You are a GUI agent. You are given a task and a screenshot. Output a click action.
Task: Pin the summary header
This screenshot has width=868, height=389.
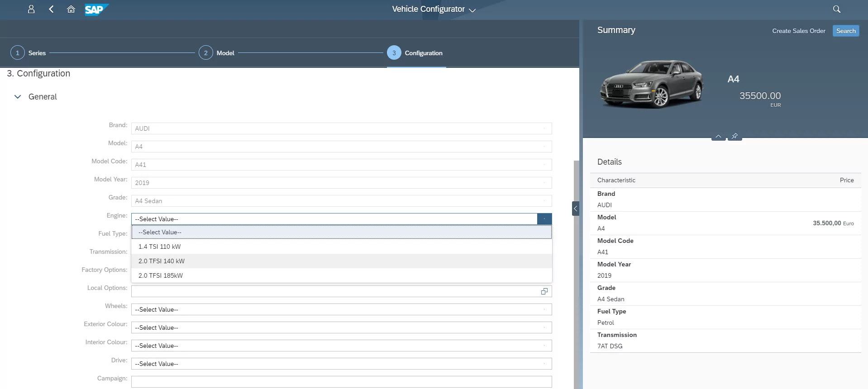click(x=734, y=136)
